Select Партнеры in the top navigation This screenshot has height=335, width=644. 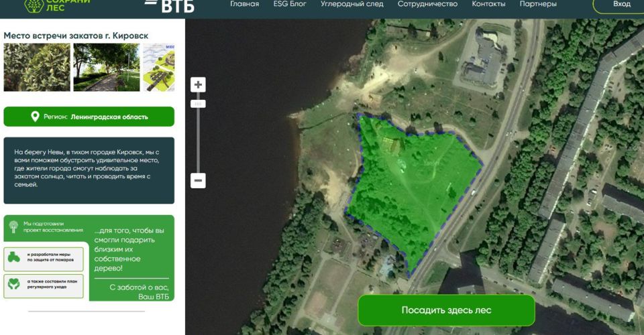[x=538, y=4]
